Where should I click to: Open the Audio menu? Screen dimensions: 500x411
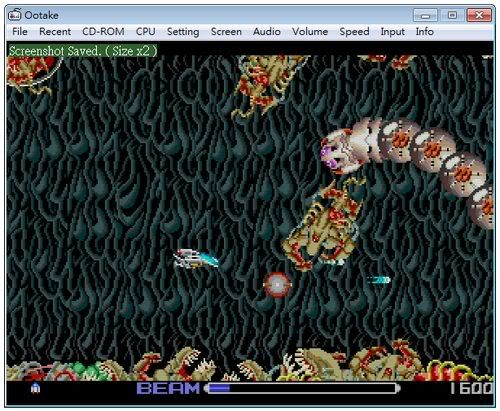[x=267, y=32]
